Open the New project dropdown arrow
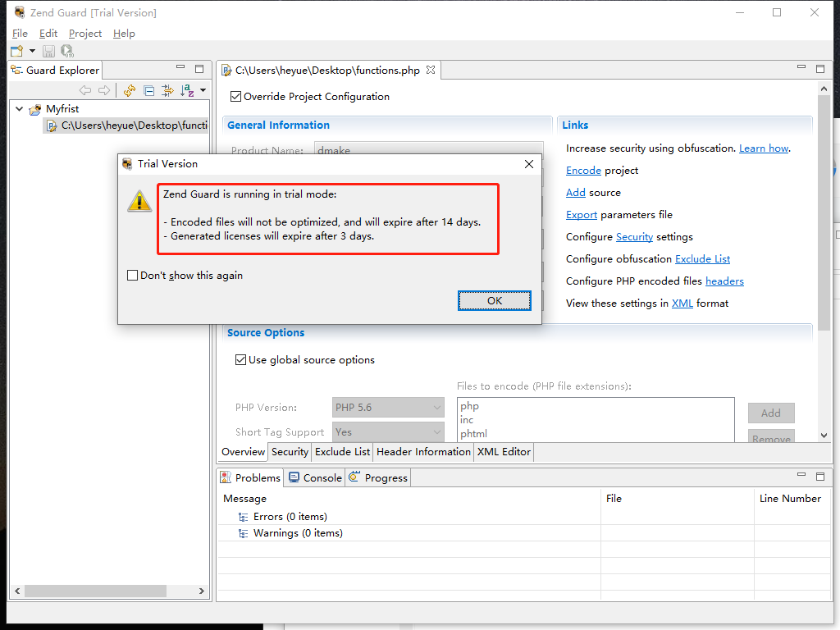The width and height of the screenshot is (840, 630). coord(32,51)
